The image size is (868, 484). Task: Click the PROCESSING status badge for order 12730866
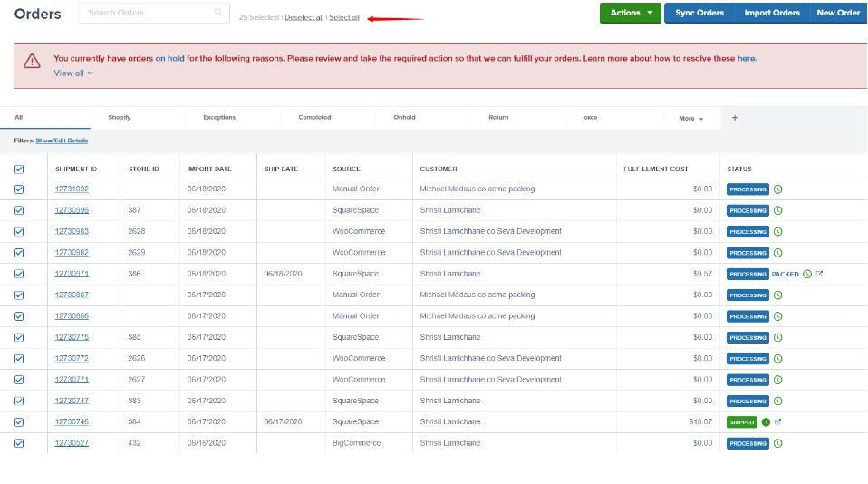747,316
